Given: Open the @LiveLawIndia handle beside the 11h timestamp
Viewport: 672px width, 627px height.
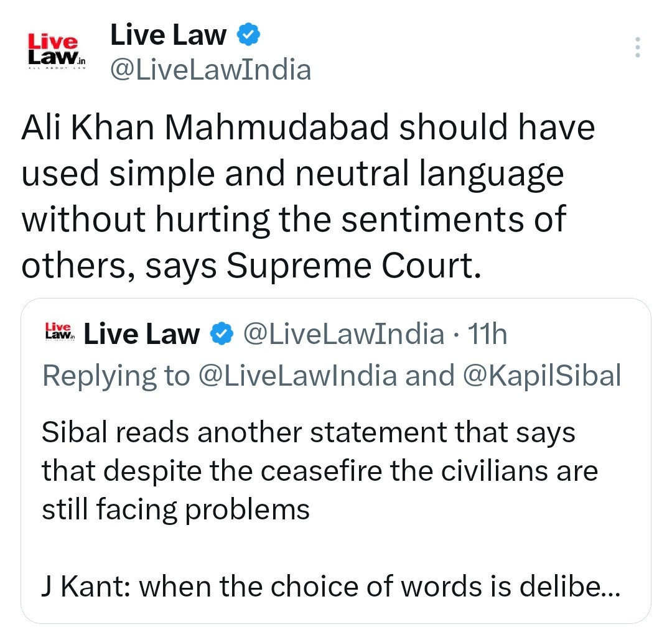Looking at the screenshot, I should click(343, 334).
